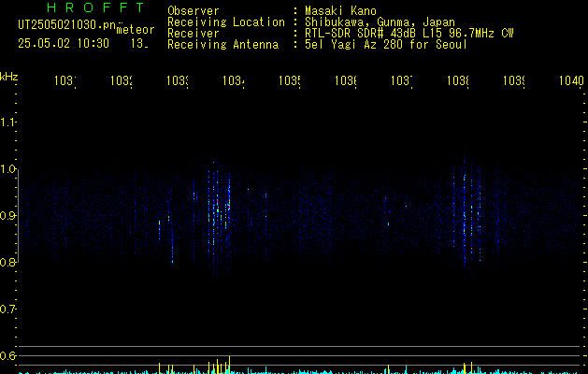Click Shibukawa, Gunma, Japan text
The image size is (588, 374).
[380, 22]
